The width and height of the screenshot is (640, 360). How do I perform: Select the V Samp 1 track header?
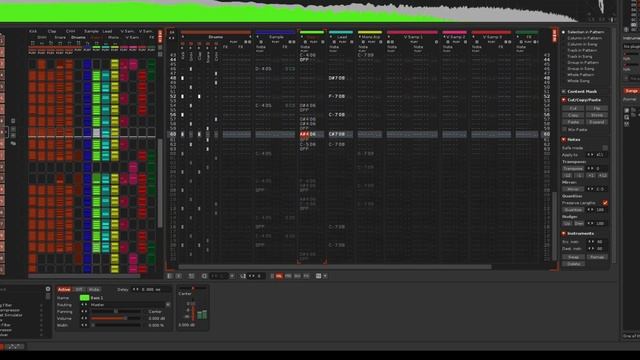413,37
